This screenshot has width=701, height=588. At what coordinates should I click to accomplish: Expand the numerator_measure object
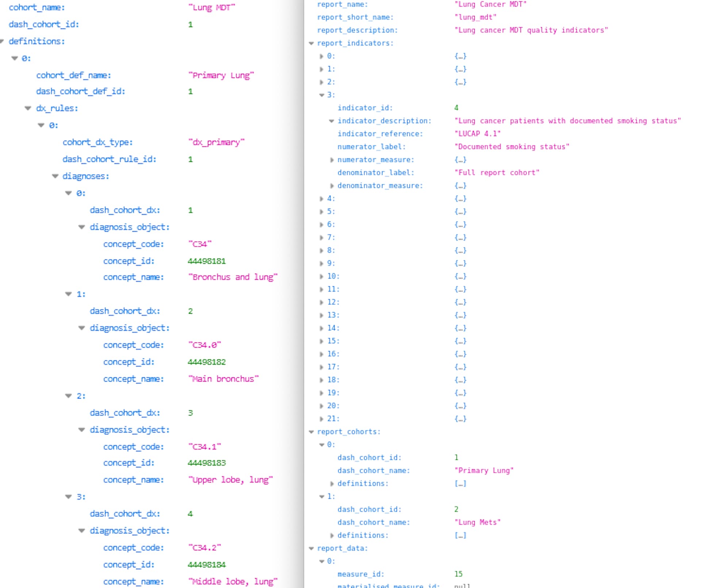point(332,160)
